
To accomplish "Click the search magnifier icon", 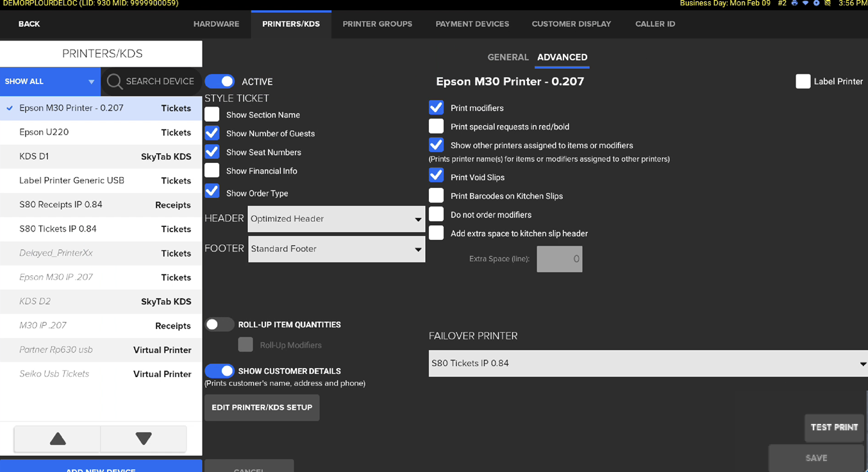I will point(114,81).
